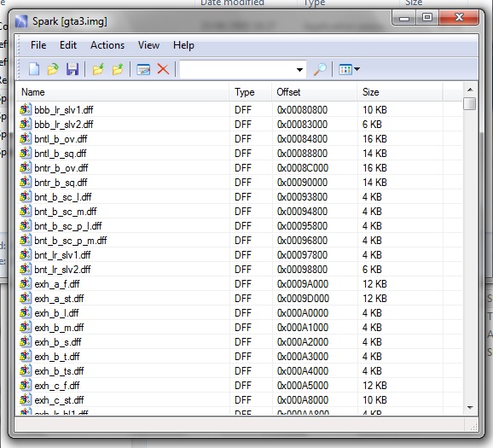Click the file icon of bnt_b_sc_p_m.dff
Screen dimensions: 493x448
(x=26, y=240)
